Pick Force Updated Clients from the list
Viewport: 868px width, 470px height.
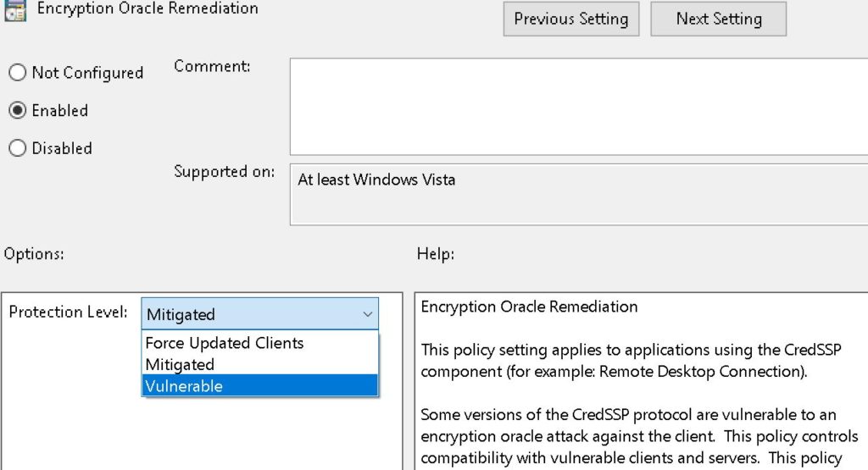225,343
